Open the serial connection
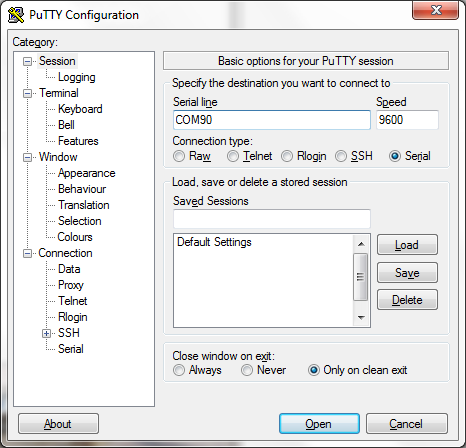 click(319, 424)
